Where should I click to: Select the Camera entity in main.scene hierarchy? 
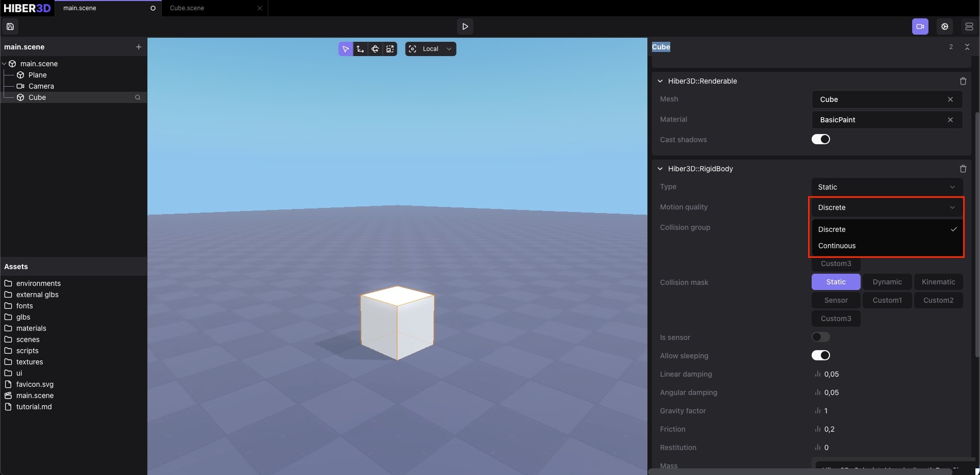[x=42, y=86]
